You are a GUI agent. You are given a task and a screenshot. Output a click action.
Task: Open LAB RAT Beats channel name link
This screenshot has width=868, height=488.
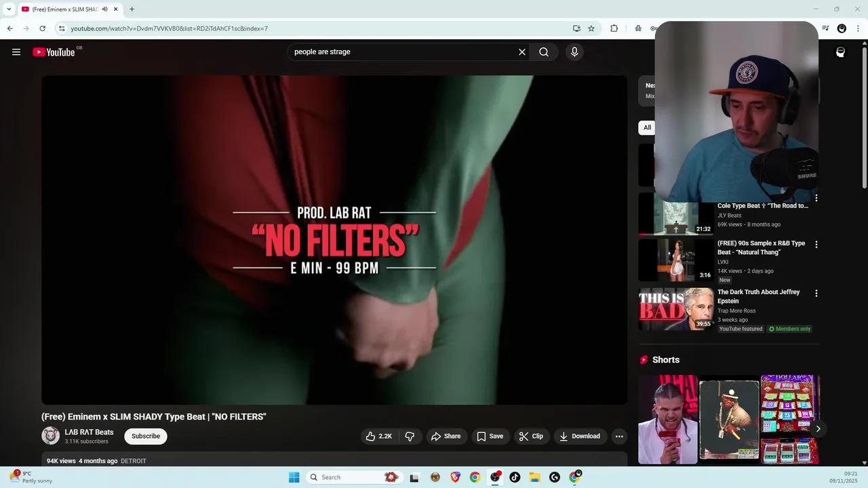point(89,432)
